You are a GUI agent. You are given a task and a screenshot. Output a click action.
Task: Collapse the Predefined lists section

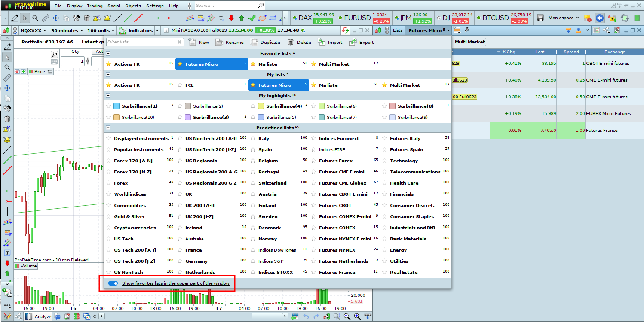[x=108, y=128]
